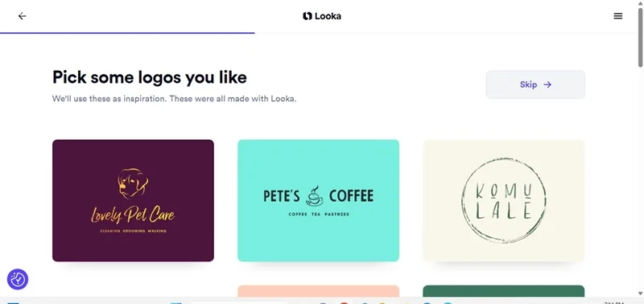This screenshot has height=304, width=644.
Task: Click the Looka logo mark
Action: tap(308, 16)
